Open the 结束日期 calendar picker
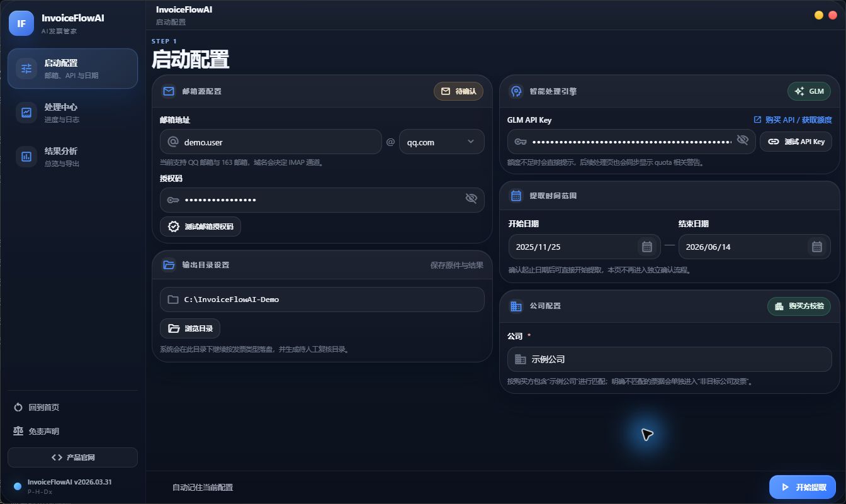Image resolution: width=846 pixels, height=504 pixels. click(816, 247)
